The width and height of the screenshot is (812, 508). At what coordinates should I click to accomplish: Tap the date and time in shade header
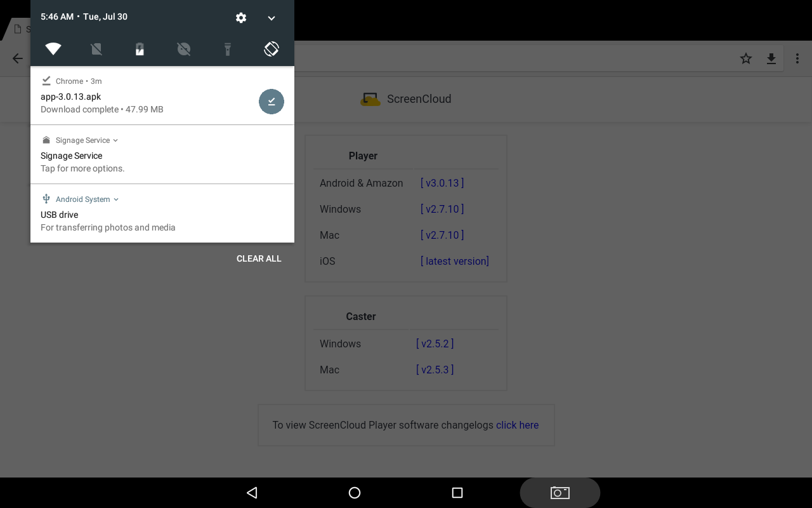click(84, 17)
